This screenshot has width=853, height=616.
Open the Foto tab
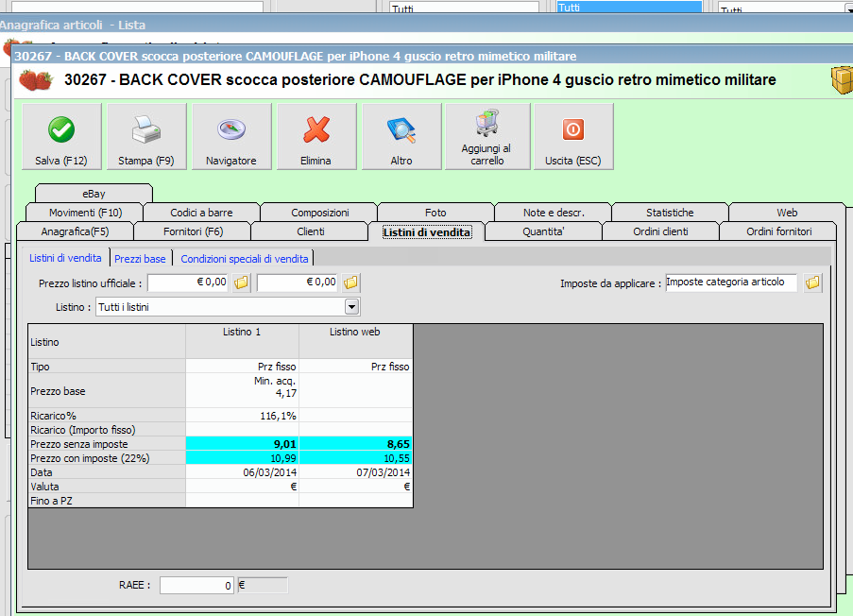(435, 213)
